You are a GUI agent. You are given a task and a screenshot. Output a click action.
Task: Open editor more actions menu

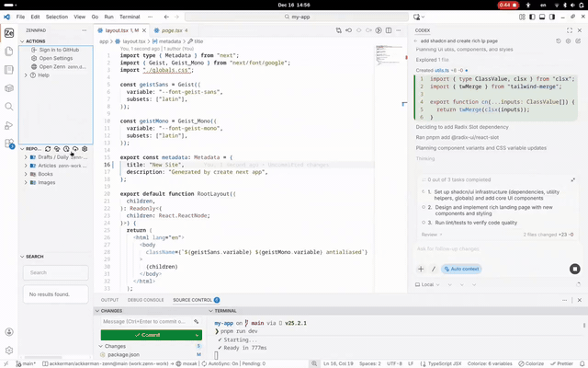click(399, 30)
